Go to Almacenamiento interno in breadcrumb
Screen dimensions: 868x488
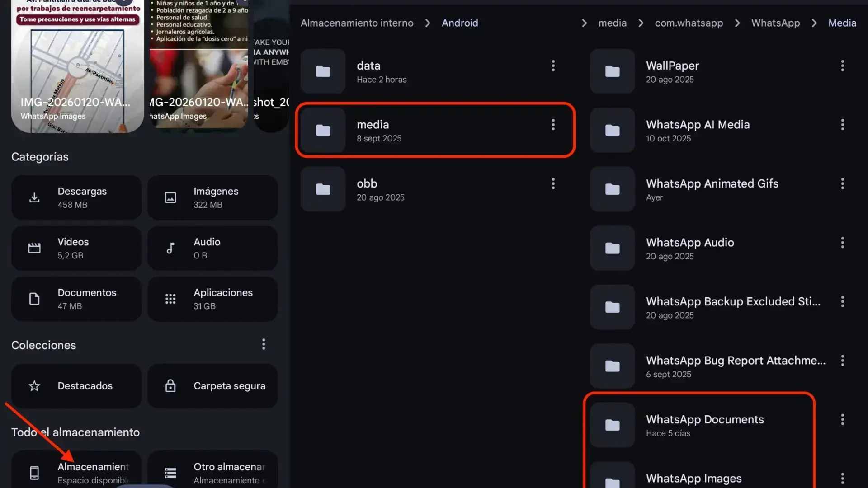357,23
